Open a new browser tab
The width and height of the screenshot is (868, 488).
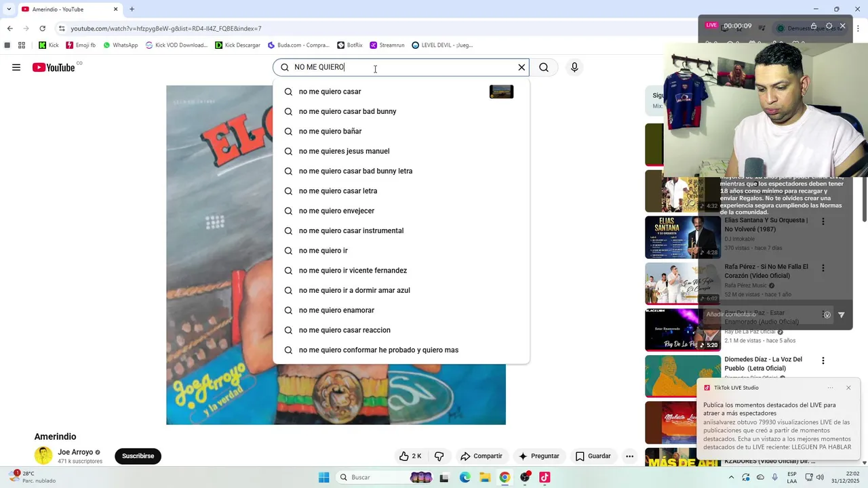pos(132,9)
